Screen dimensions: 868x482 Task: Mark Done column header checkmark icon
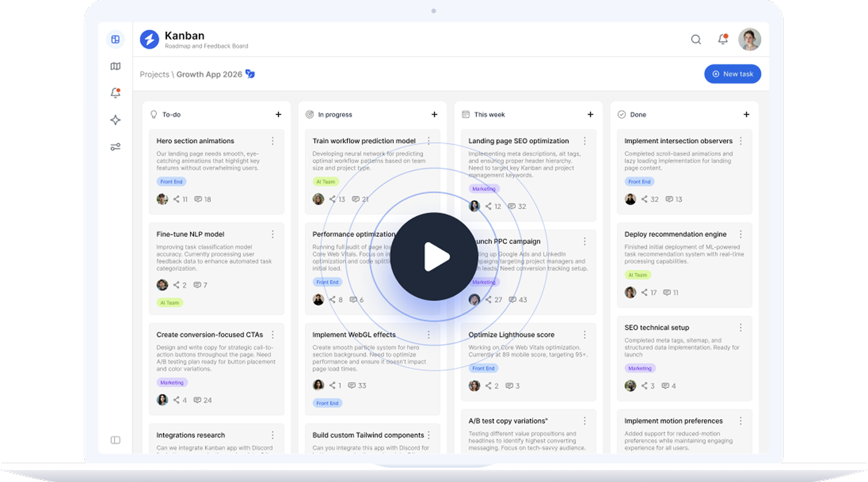tap(621, 114)
